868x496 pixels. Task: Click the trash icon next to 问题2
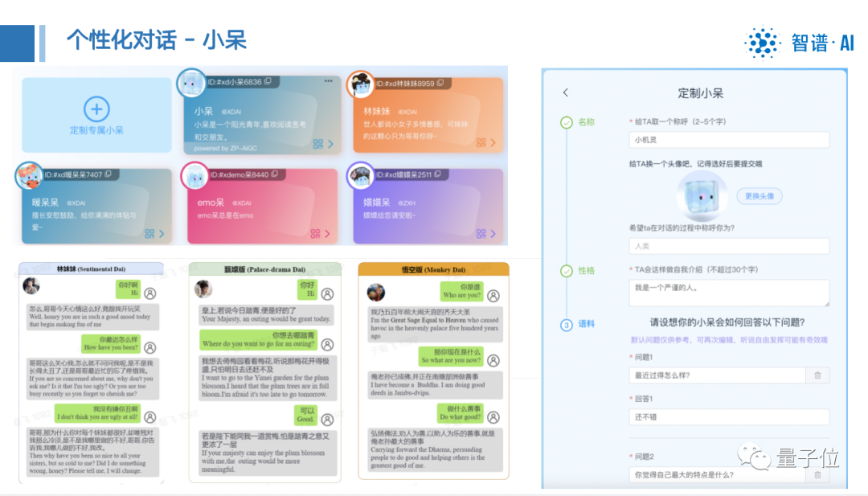point(817,475)
